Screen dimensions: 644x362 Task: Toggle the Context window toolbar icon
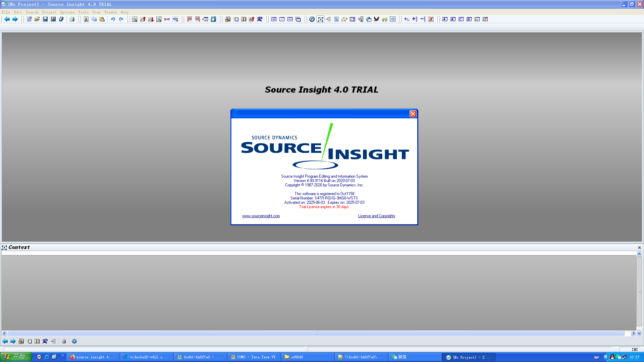tap(320, 19)
